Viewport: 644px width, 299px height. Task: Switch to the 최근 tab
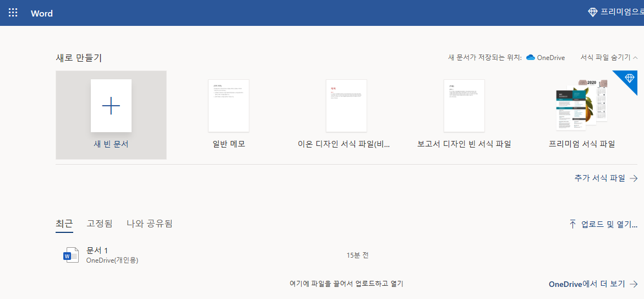(x=64, y=224)
